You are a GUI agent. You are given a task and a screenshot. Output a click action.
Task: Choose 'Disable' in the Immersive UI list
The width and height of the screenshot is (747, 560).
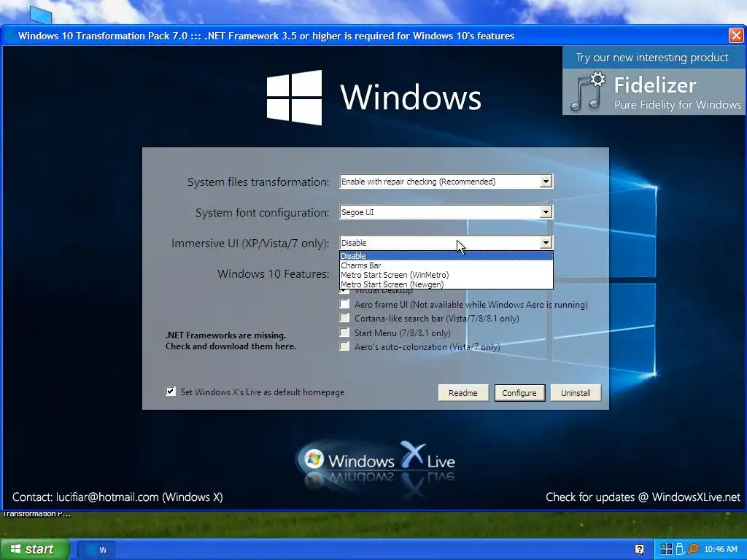(x=446, y=256)
